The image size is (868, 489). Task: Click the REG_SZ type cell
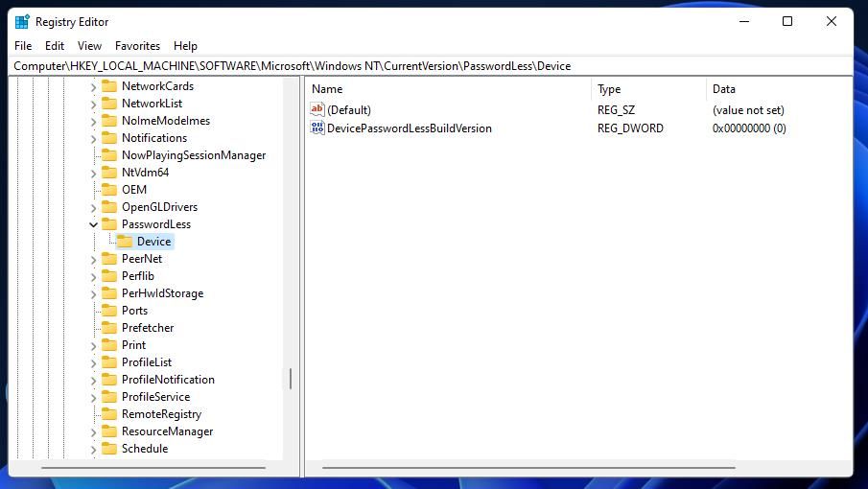pos(616,109)
